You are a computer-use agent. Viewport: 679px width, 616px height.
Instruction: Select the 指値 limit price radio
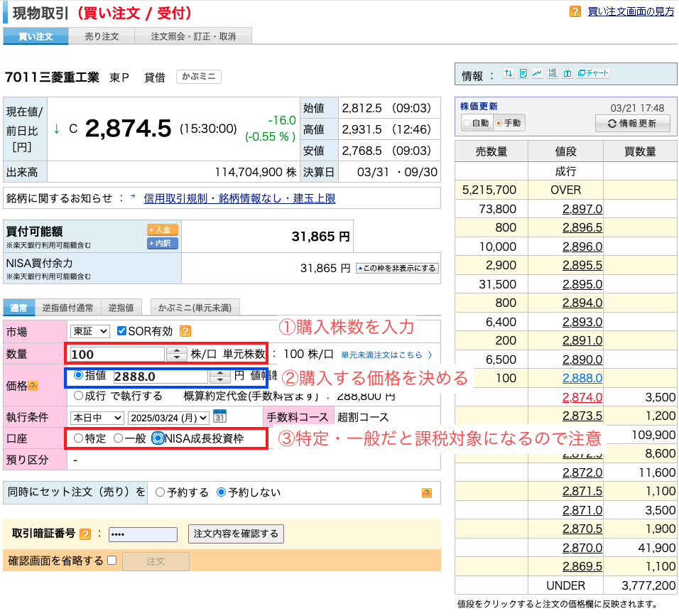78,375
